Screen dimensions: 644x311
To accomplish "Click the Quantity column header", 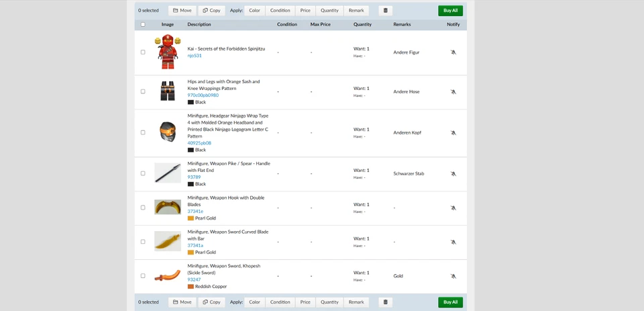I will tap(362, 24).
